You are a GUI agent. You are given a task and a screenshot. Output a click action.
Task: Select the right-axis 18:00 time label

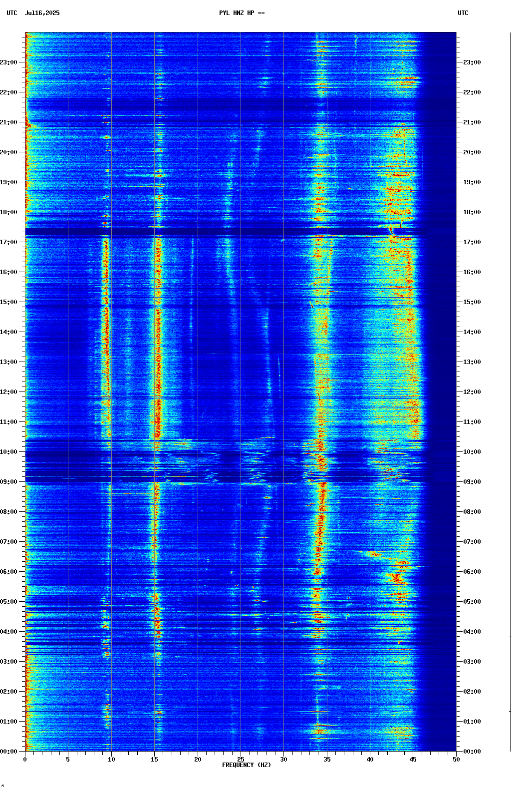pos(472,212)
